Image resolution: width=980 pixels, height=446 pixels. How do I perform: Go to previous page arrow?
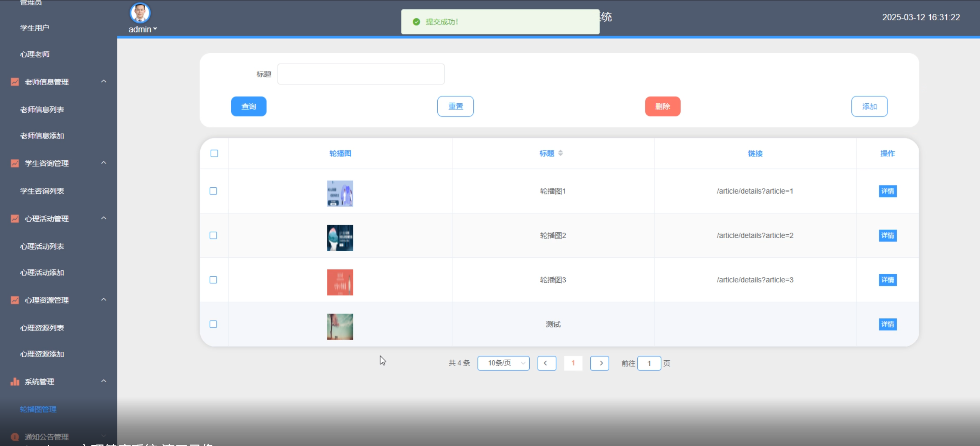tap(546, 363)
